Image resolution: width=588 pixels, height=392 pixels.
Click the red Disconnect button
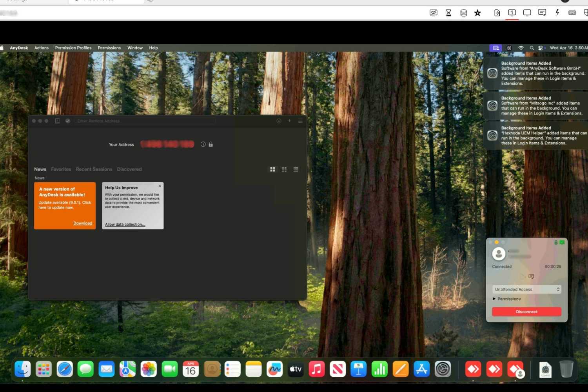click(x=527, y=312)
